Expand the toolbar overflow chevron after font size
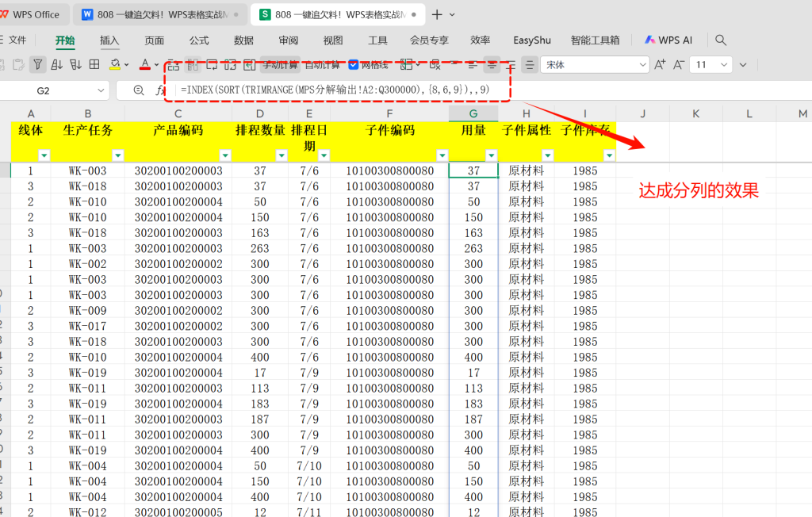The height and width of the screenshot is (517, 812). (x=743, y=65)
